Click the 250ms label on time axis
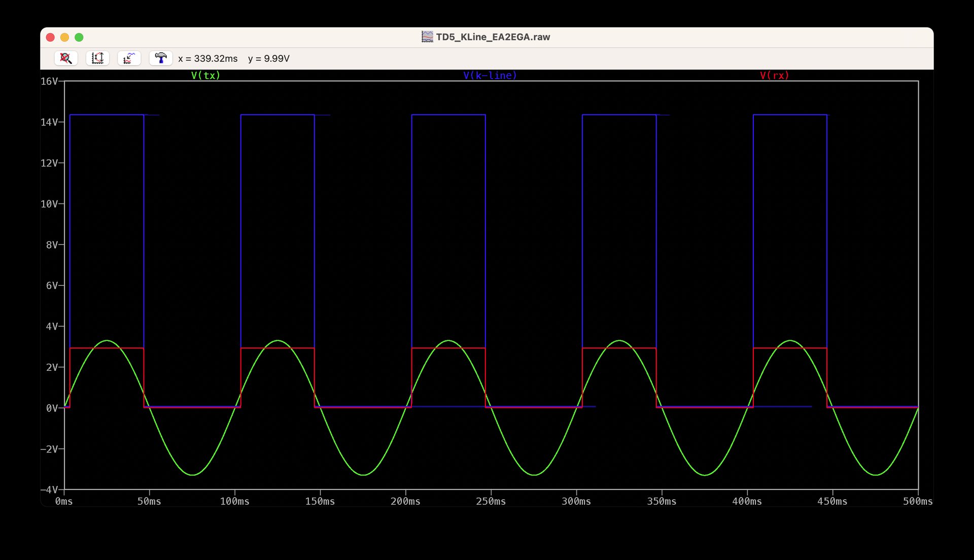 [x=491, y=502]
